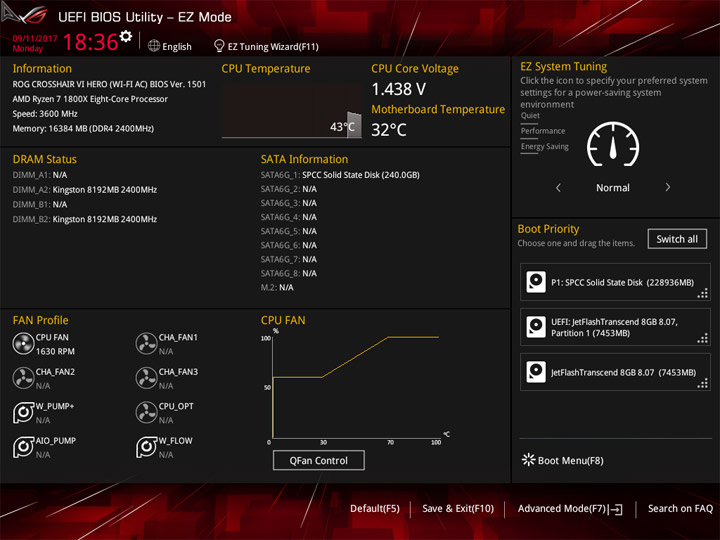Click the P1 SPCC Solid State Disk drive icon
Viewport: 720px width, 540px height.
click(x=536, y=282)
